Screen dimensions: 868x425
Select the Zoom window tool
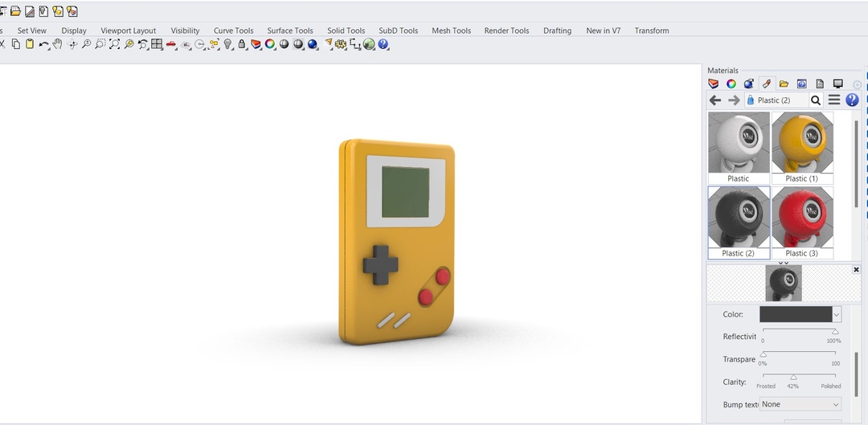pyautogui.click(x=100, y=44)
